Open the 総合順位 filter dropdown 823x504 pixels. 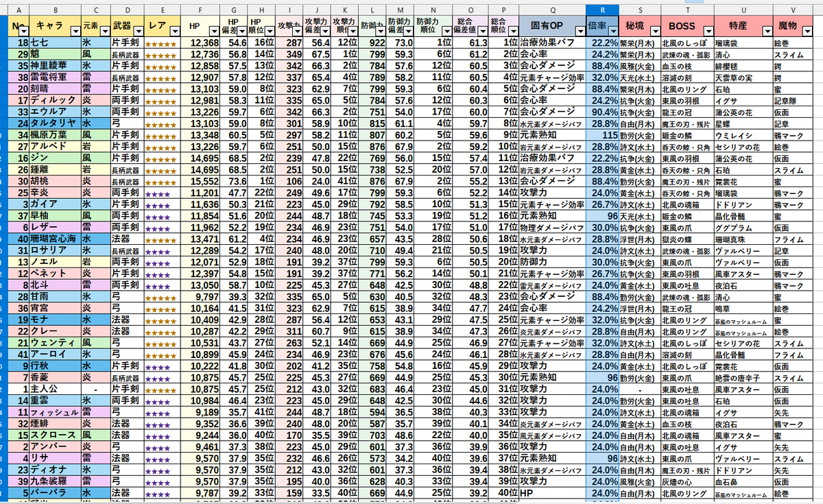click(512, 30)
